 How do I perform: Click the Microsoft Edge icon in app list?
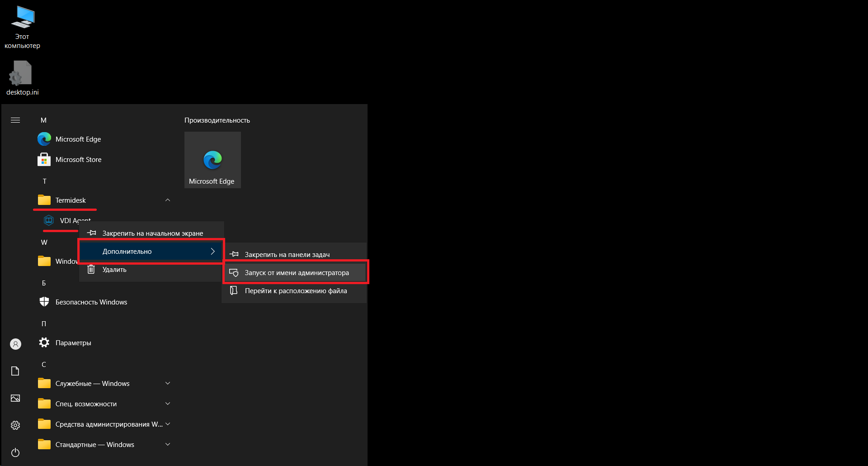pos(44,139)
